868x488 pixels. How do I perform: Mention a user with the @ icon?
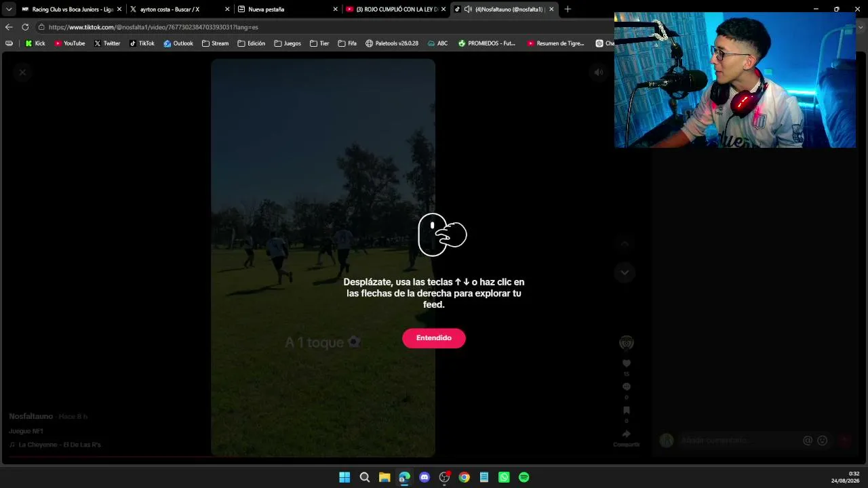(808, 441)
